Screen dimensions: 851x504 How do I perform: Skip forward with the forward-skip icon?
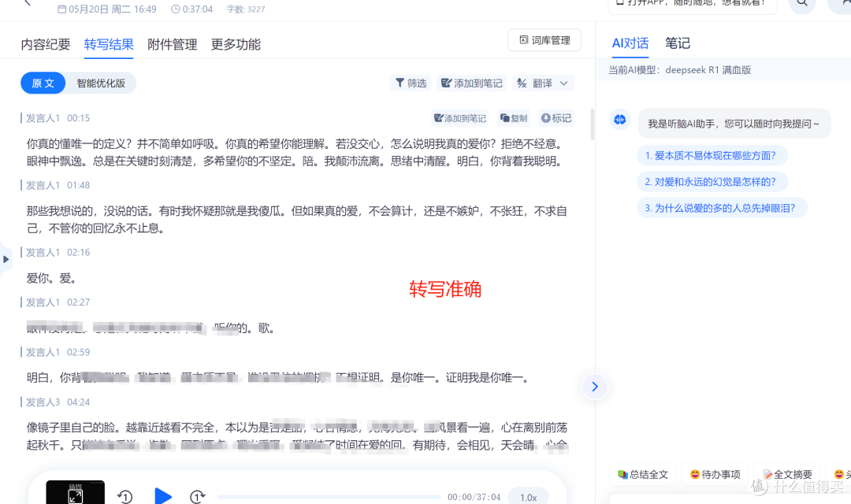197,496
